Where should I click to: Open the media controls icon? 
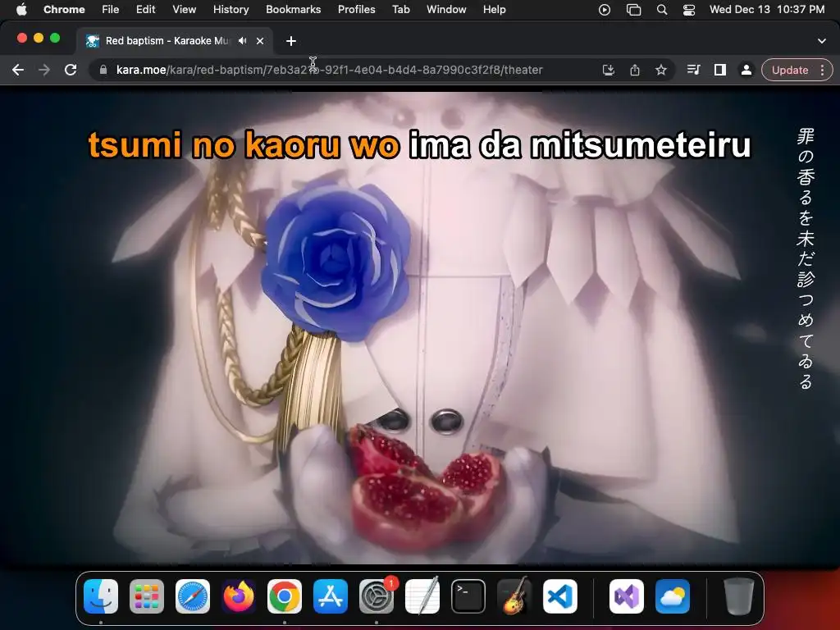point(693,71)
